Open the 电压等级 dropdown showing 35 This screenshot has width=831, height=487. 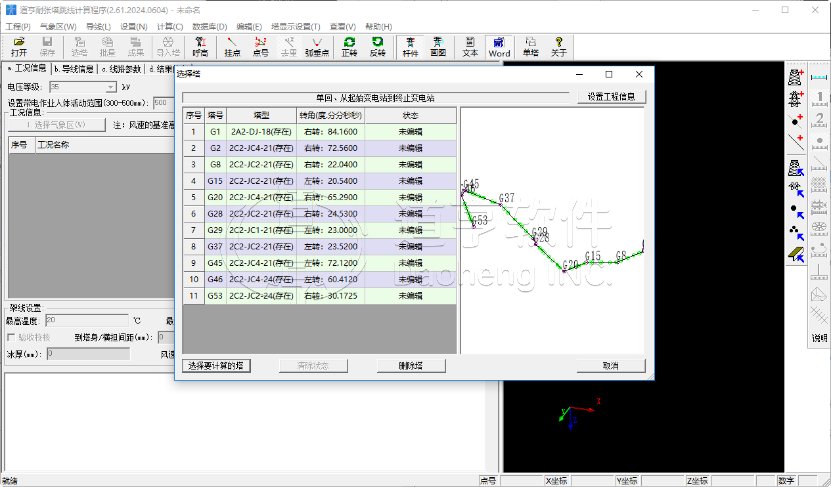(x=83, y=87)
